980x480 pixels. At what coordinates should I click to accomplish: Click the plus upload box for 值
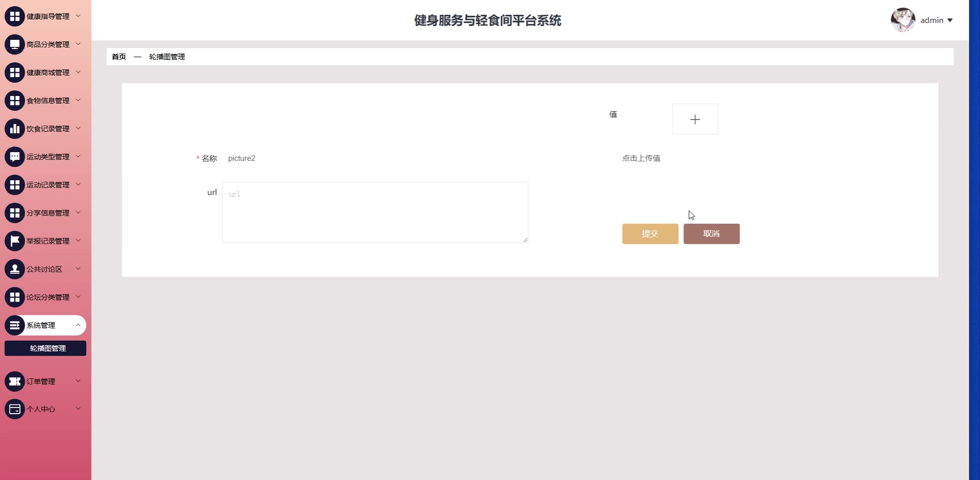pyautogui.click(x=695, y=119)
